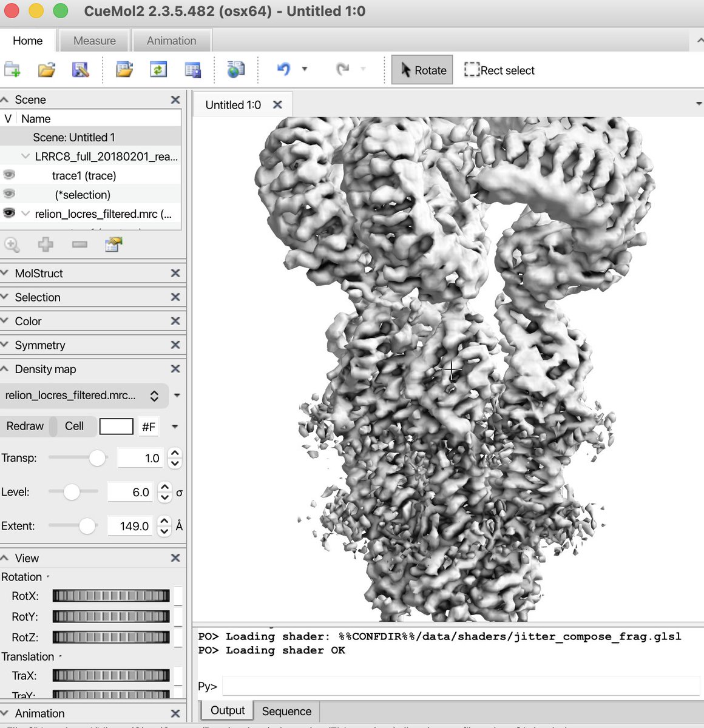Close the Animation panel at bottom
Image resolution: width=704 pixels, height=728 pixels.
click(x=175, y=713)
